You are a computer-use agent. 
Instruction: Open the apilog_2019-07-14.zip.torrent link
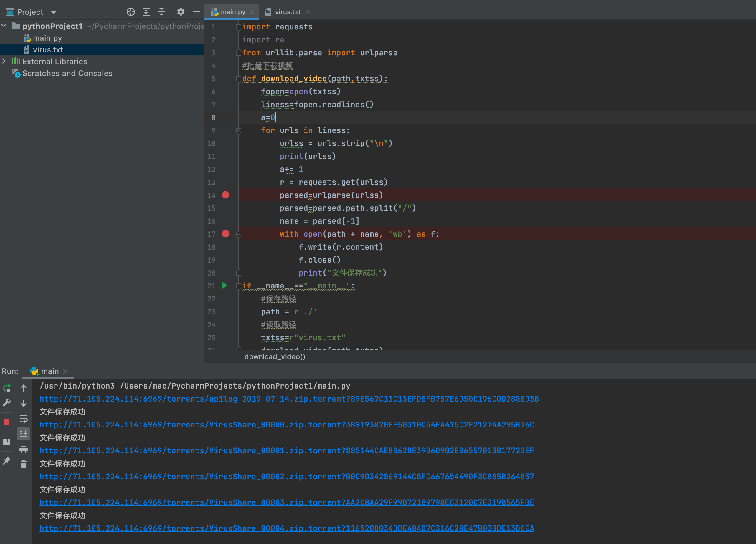click(289, 399)
